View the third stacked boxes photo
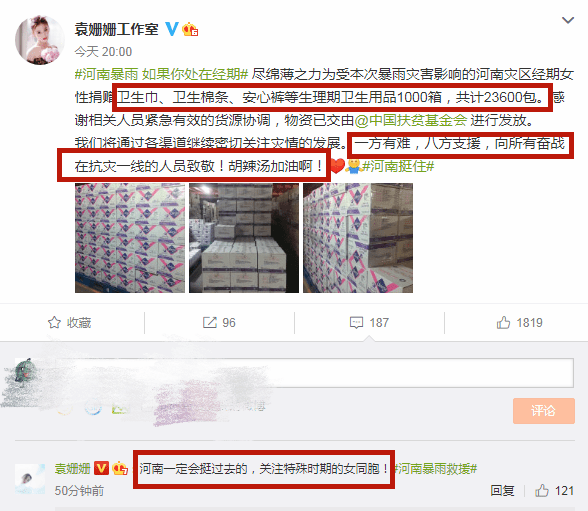The height and width of the screenshot is (511, 588). [x=358, y=238]
